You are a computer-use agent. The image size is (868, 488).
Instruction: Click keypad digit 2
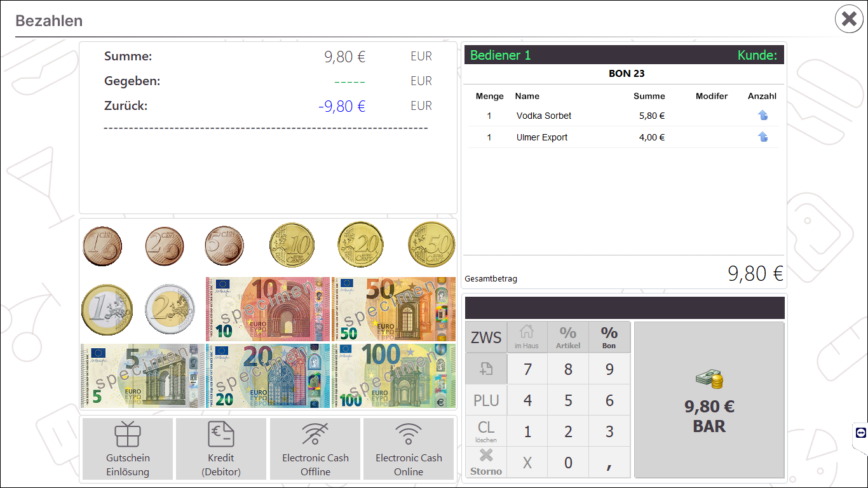coord(568,431)
